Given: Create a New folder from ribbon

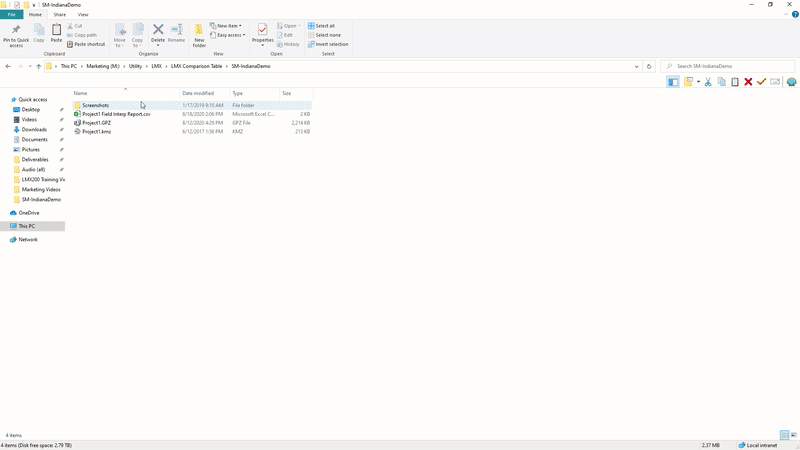Looking at the screenshot, I should coord(199,36).
